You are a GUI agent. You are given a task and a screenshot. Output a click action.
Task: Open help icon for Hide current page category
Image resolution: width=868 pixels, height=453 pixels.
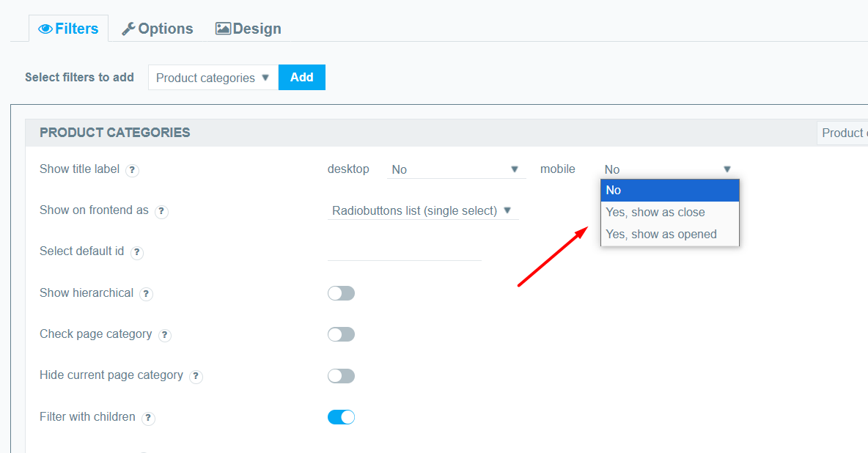click(196, 377)
